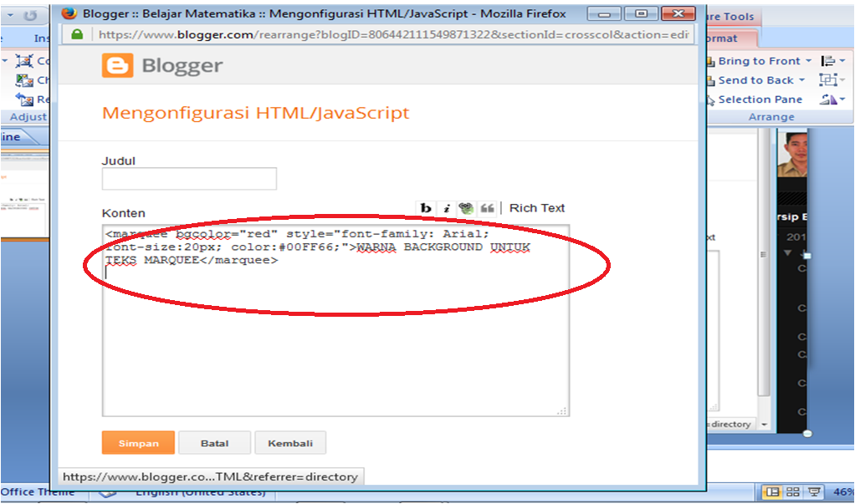Collapse the 201 archive triangle on slide

[787, 252]
